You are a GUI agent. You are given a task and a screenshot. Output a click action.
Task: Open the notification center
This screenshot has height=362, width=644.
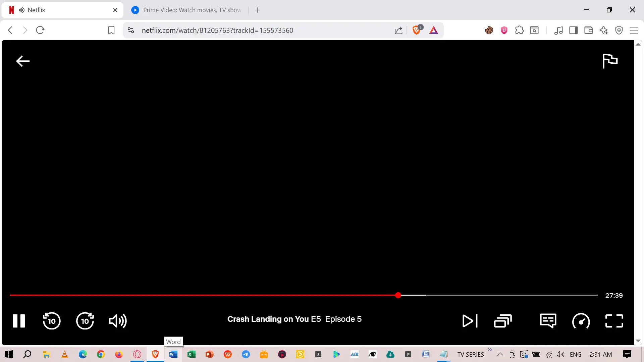coord(627,354)
